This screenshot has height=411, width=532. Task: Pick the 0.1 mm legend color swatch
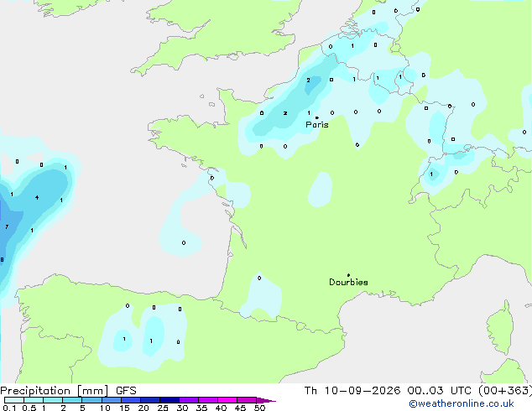(14, 400)
